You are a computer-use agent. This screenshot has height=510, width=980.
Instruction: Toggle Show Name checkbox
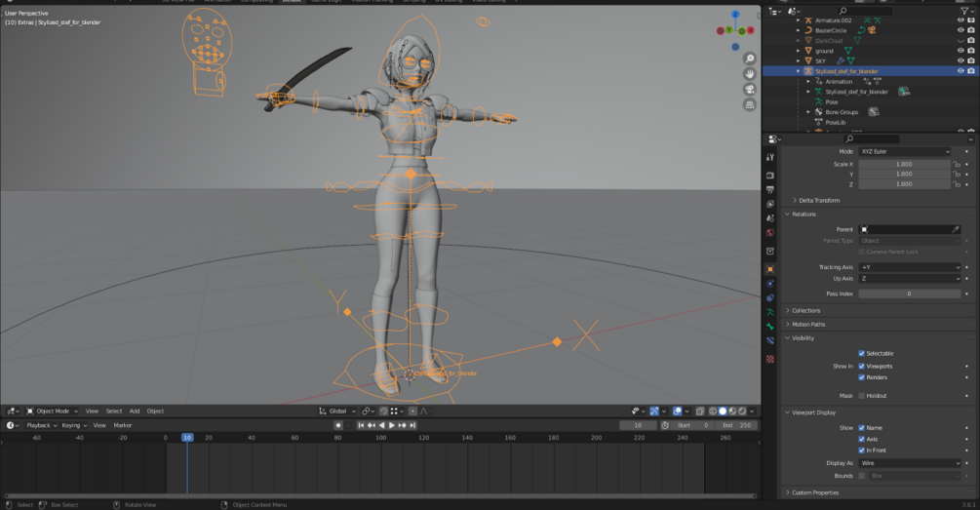pyautogui.click(x=861, y=428)
